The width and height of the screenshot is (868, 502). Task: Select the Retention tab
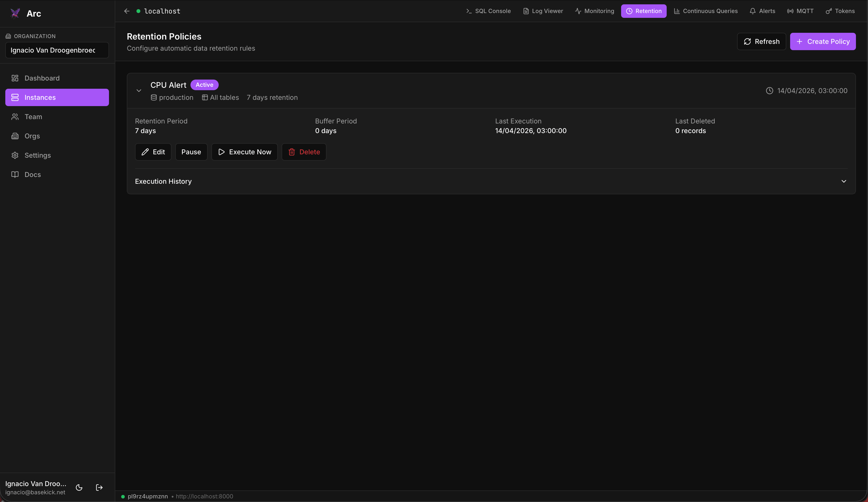[x=644, y=11]
